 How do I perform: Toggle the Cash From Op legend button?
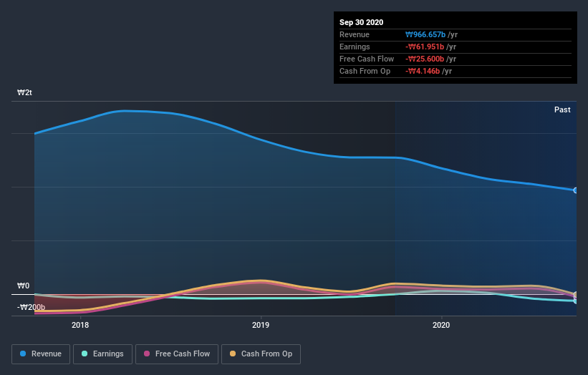click(261, 354)
